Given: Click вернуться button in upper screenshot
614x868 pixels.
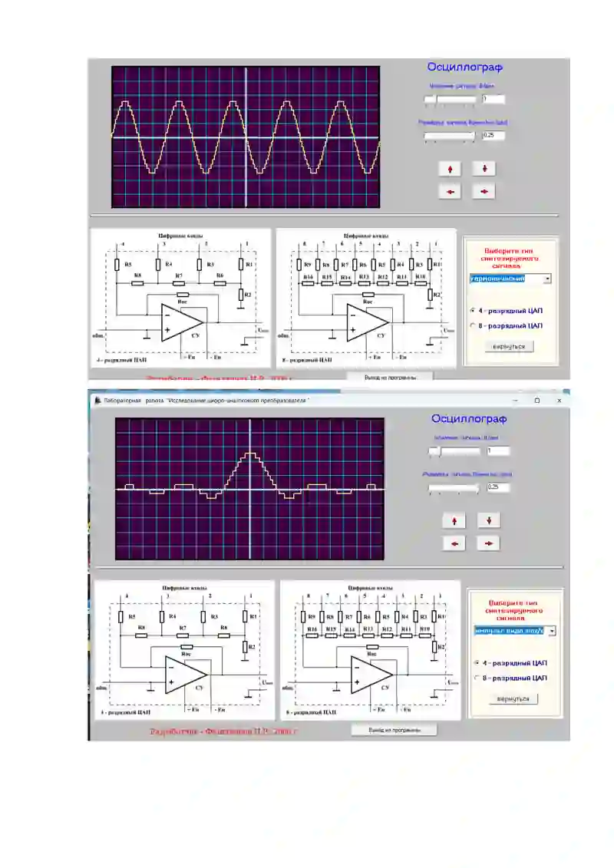Looking at the screenshot, I should (x=509, y=347).
